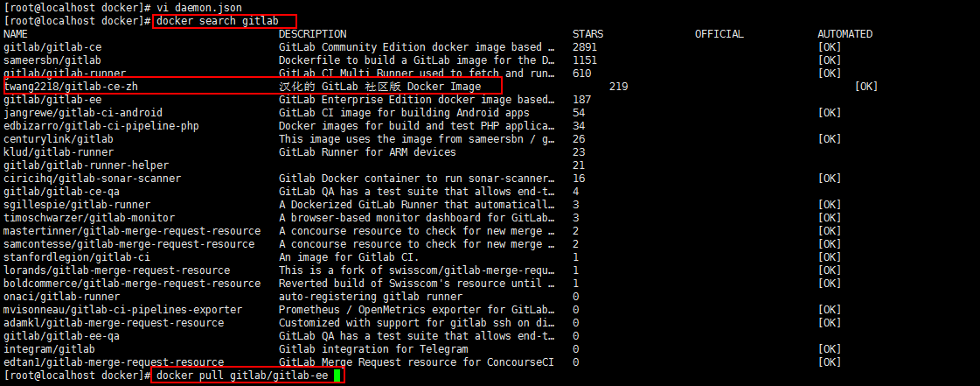The height and width of the screenshot is (386, 980).
Task: Click the 21 stars value
Action: [x=578, y=165]
